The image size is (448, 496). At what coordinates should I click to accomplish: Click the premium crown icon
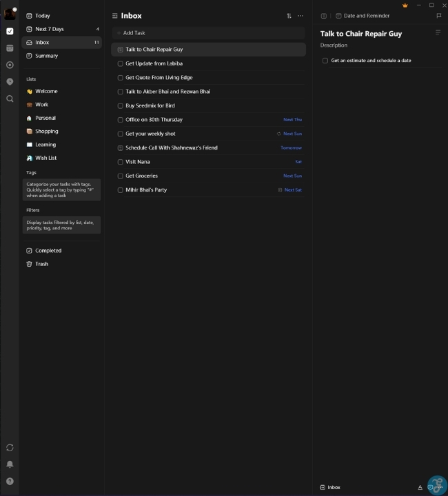(405, 6)
